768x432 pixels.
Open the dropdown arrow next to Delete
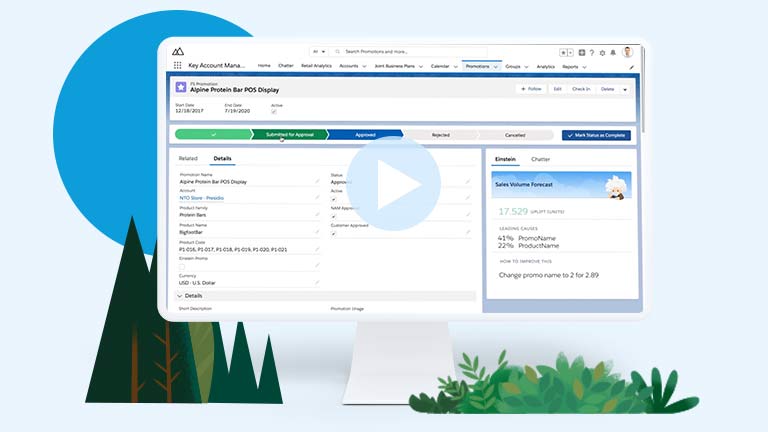pyautogui.click(x=625, y=89)
